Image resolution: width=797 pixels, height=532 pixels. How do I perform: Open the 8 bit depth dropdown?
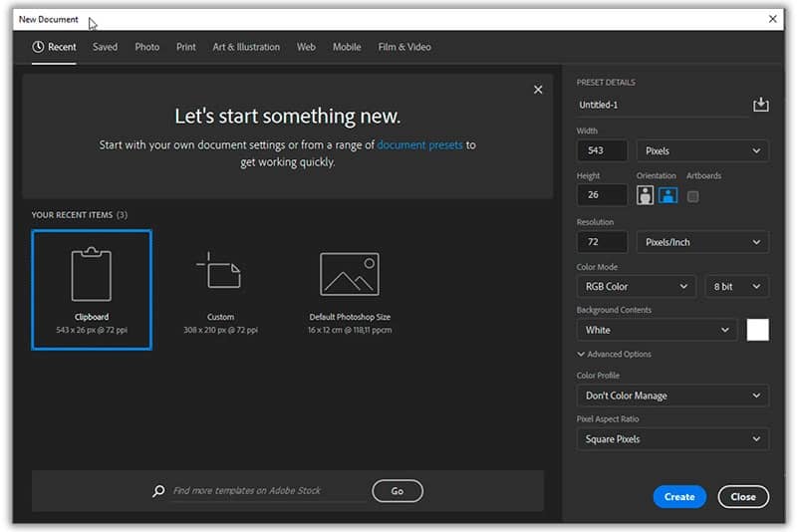tap(736, 287)
